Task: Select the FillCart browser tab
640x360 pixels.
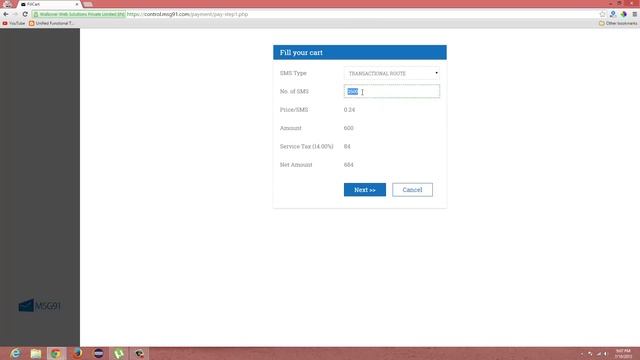Action: point(49,4)
